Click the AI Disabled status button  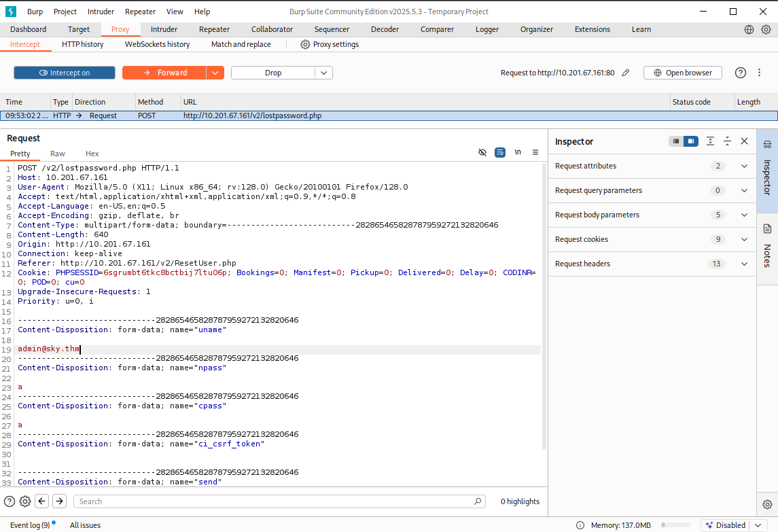click(726, 525)
